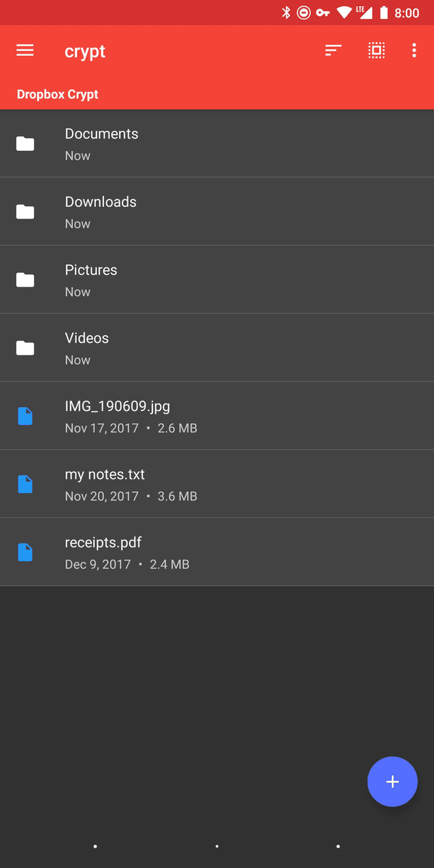Viewport: 434px width, 868px height.
Task: Tap the Videos folder icon
Action: [x=24, y=348]
